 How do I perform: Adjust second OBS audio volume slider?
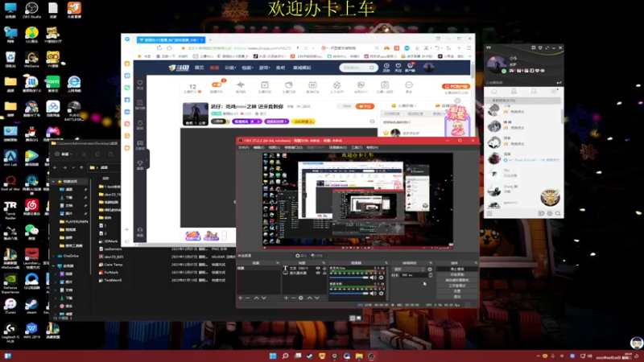coord(349,293)
